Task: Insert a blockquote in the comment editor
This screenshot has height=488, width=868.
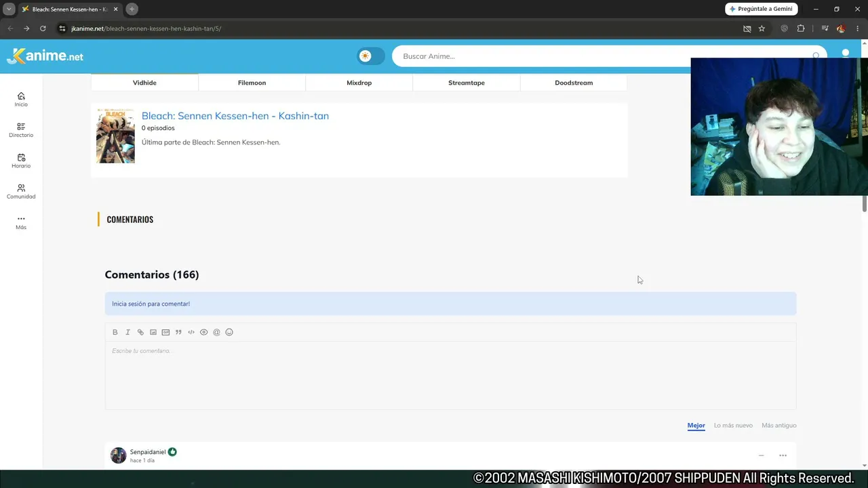Action: click(x=178, y=332)
